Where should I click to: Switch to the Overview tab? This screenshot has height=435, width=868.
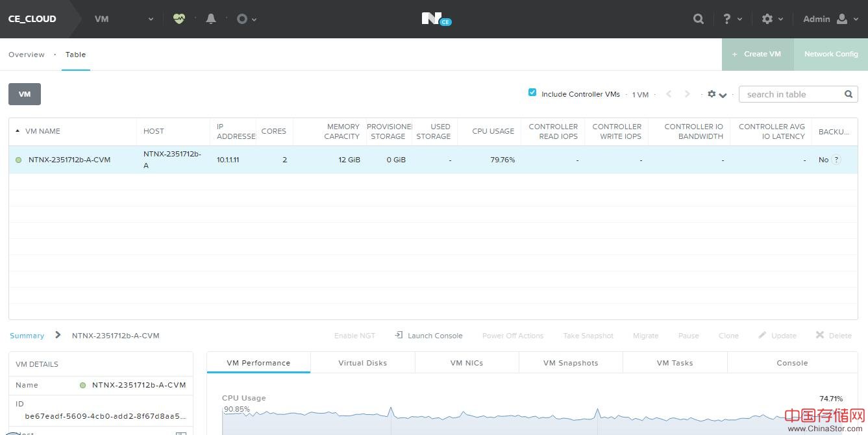(27, 55)
